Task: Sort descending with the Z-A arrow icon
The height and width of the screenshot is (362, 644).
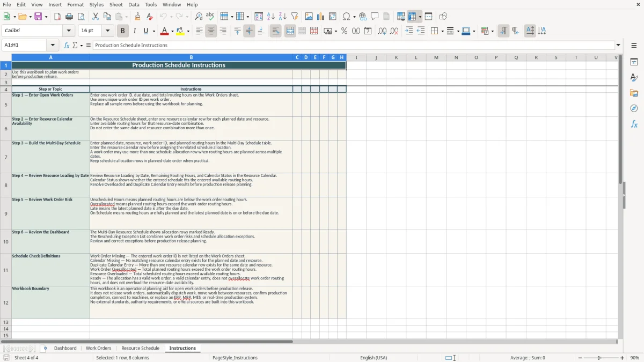Action: point(282,17)
